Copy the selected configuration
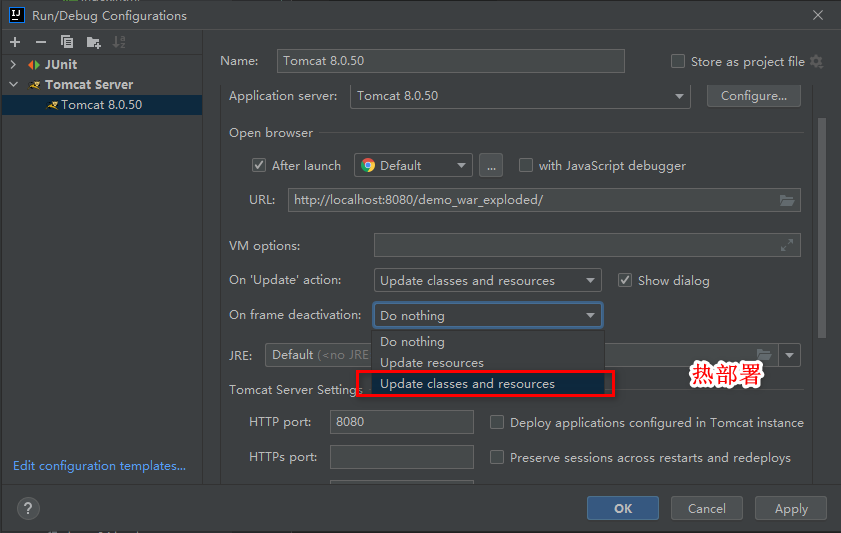Image resolution: width=841 pixels, height=533 pixels. tap(67, 42)
